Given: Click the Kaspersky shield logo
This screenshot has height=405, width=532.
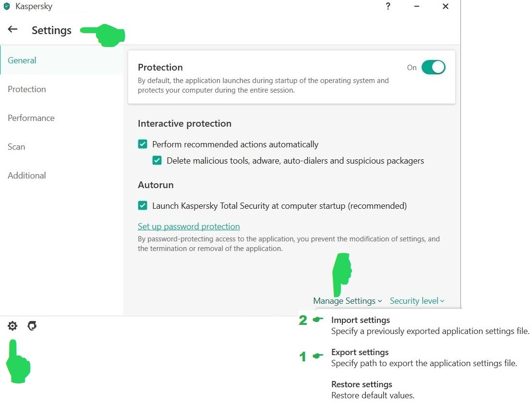Looking at the screenshot, I should coord(6,6).
